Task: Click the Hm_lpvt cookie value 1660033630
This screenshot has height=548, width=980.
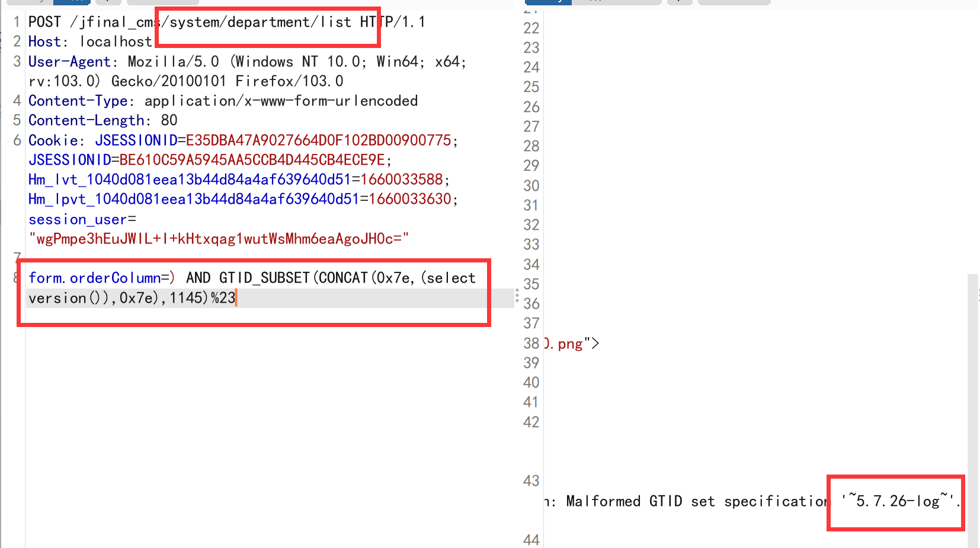Action: pyautogui.click(x=410, y=199)
